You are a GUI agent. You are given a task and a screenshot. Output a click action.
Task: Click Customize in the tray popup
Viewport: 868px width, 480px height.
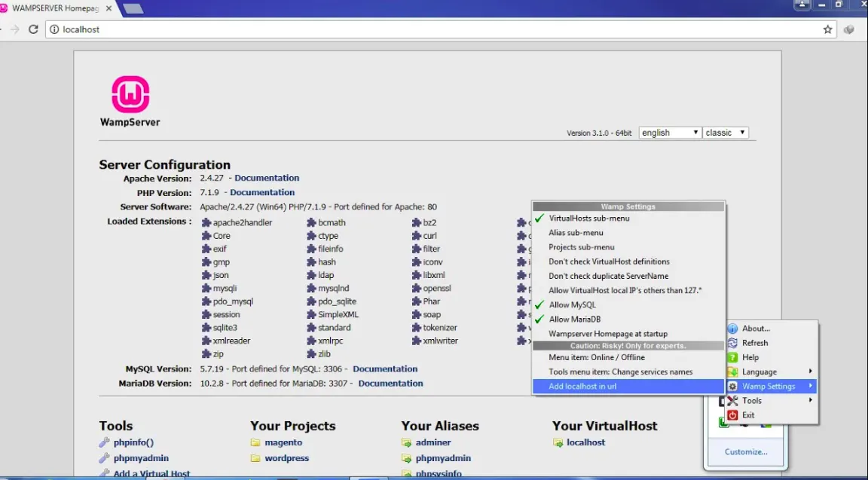pos(746,452)
